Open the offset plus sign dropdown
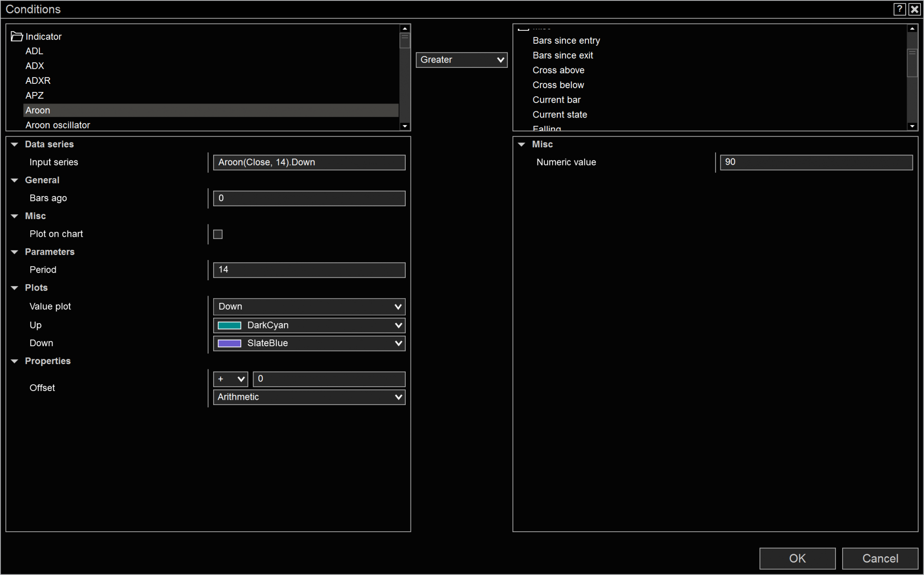 tap(231, 379)
